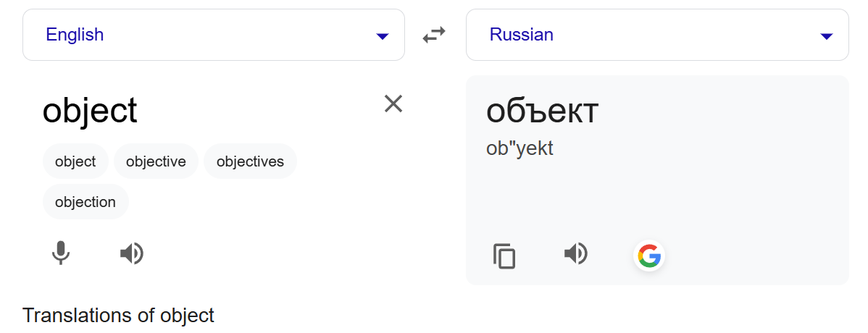Open the source language selector labeled English
Screen dimensions: 868x333
214,35
